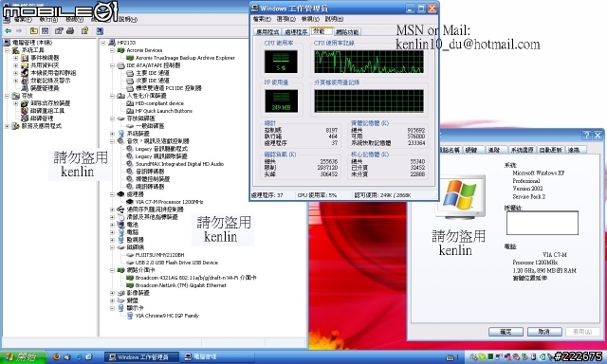Viewport: 607px width, 364px height.
Task: Open 說明(H) menu in Task Manager
Action: [x=334, y=19]
